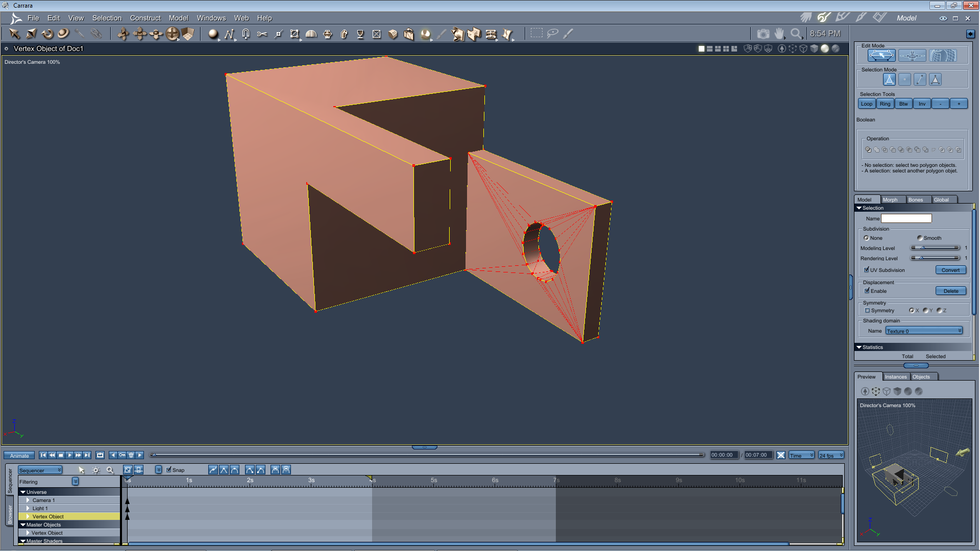Click the camera render icon in toolbar
This screenshot has height=551, width=980.
(763, 34)
